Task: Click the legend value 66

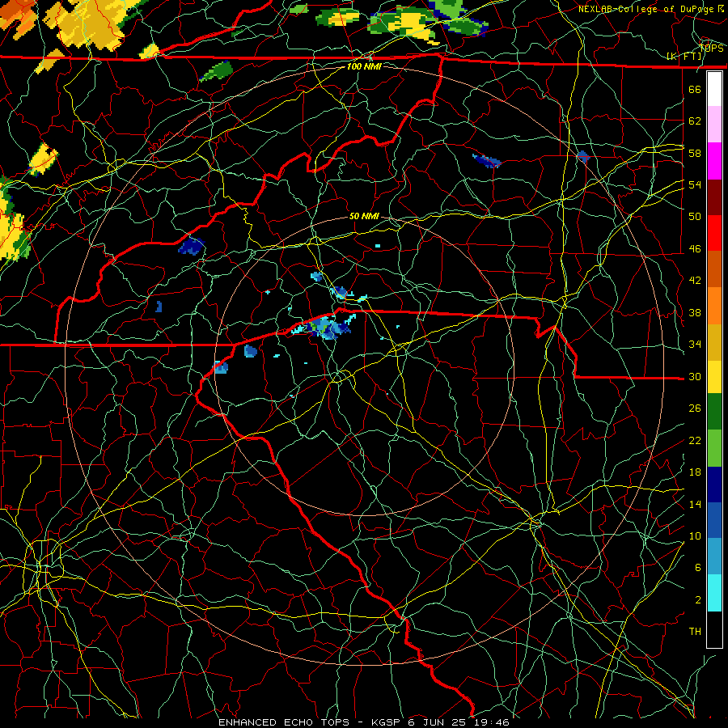Action: pos(695,89)
